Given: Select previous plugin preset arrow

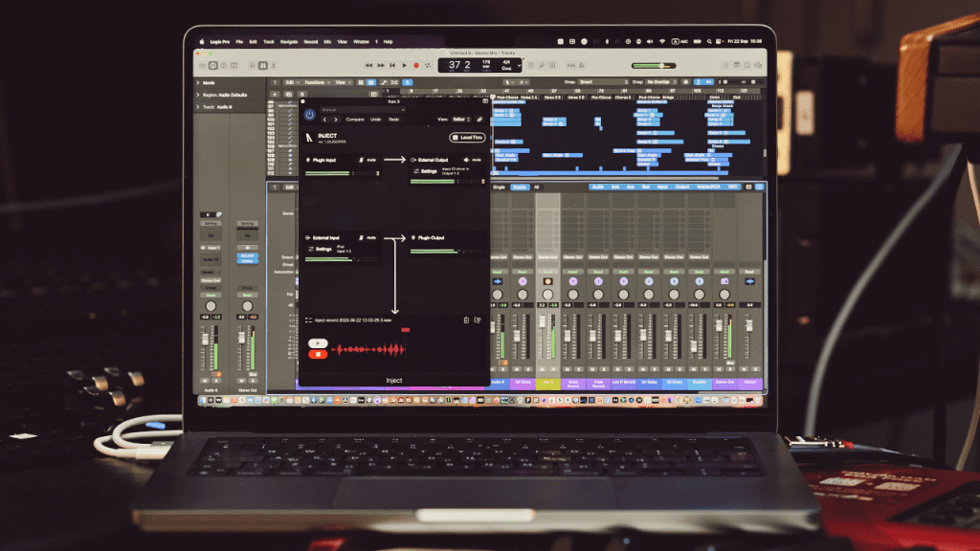Looking at the screenshot, I should [324, 120].
